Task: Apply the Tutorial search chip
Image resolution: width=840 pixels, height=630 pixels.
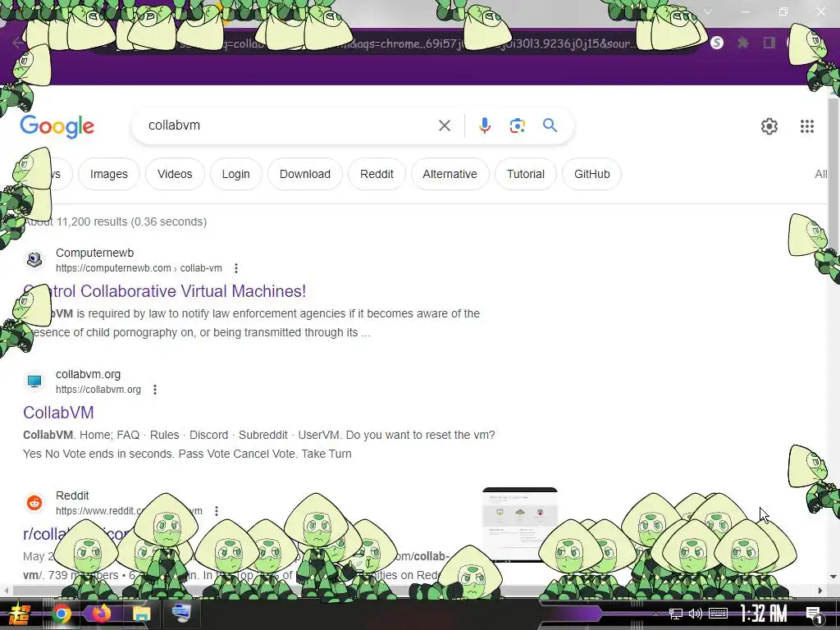Action: point(526,174)
